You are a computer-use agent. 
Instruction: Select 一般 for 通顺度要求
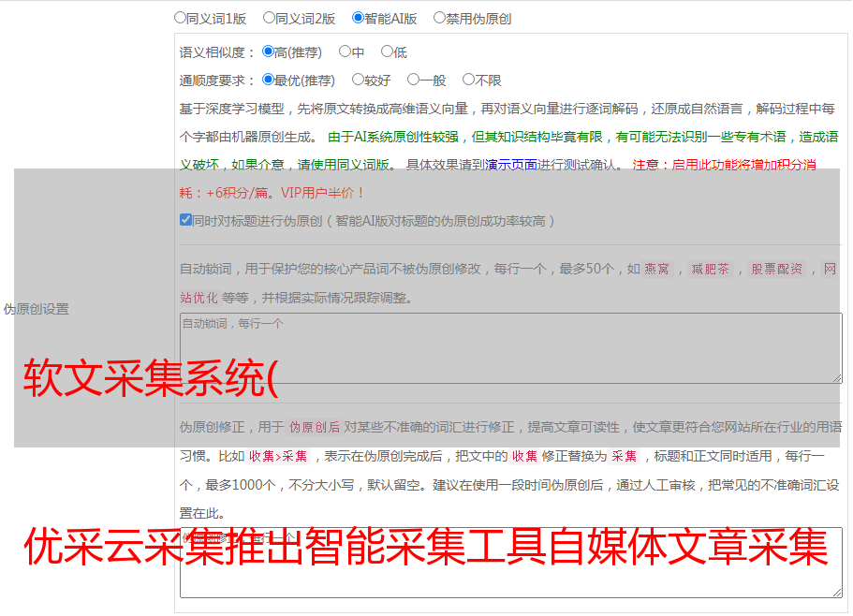[x=413, y=80]
